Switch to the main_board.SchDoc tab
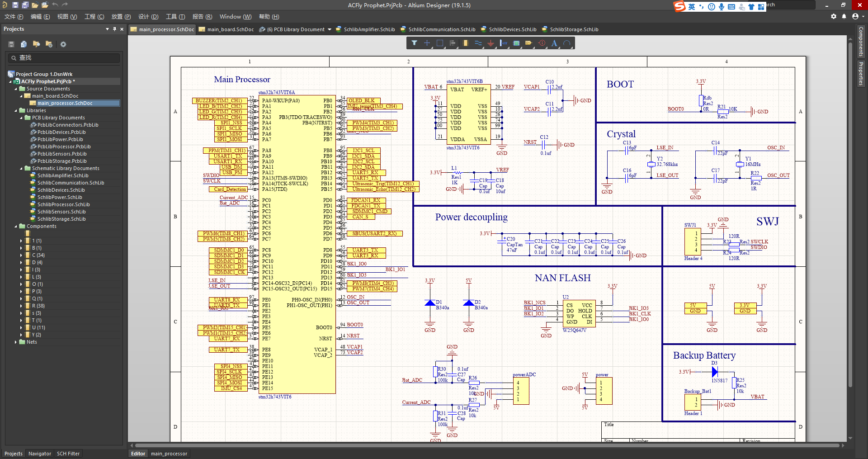 coord(230,29)
